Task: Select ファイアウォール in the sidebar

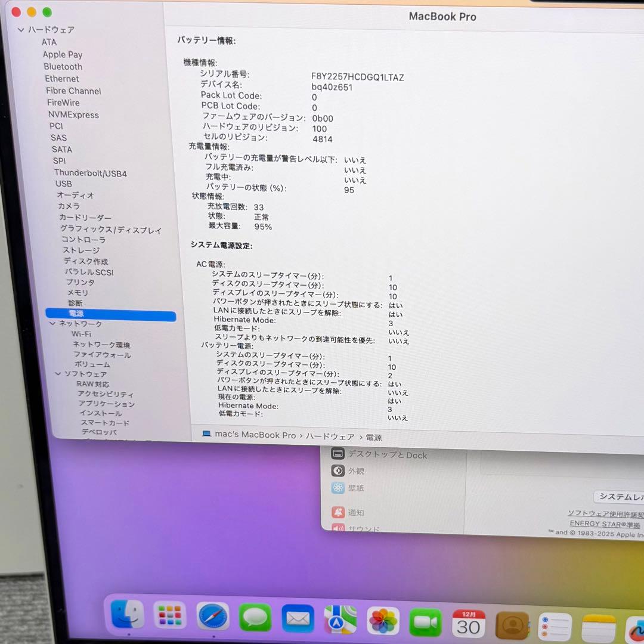Action: click(x=102, y=354)
